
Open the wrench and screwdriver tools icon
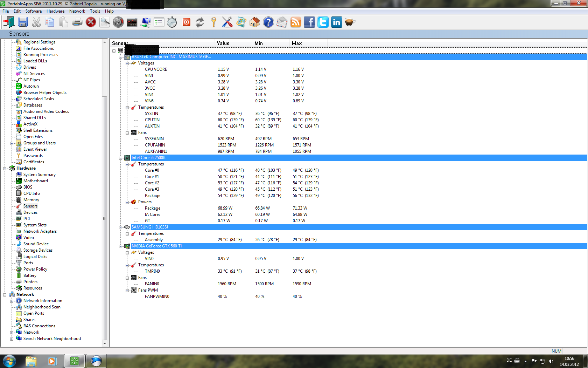click(227, 22)
